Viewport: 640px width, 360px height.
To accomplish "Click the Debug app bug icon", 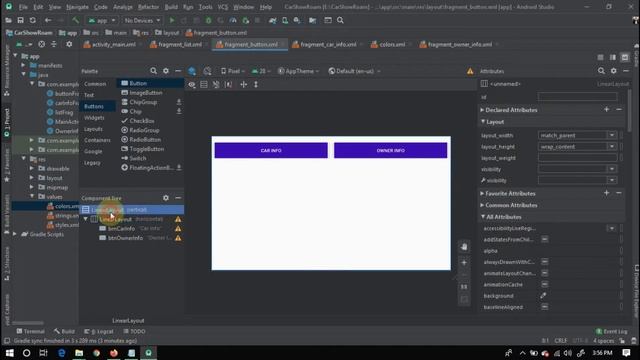I will [x=209, y=20].
